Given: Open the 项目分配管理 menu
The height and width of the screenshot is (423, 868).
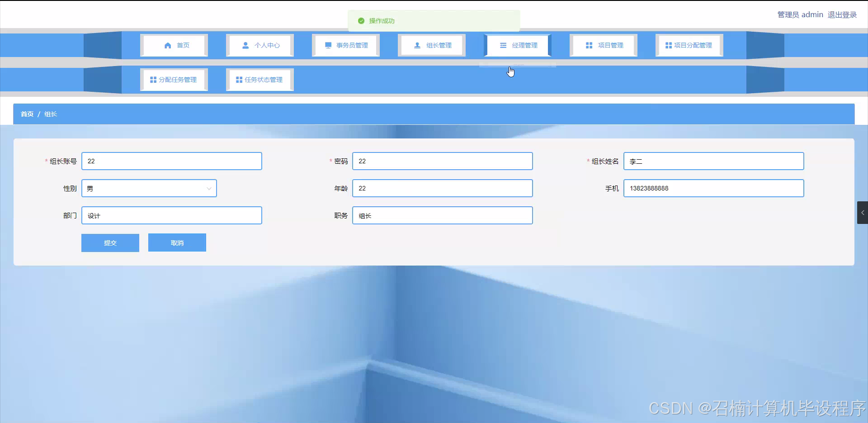Looking at the screenshot, I should 689,45.
